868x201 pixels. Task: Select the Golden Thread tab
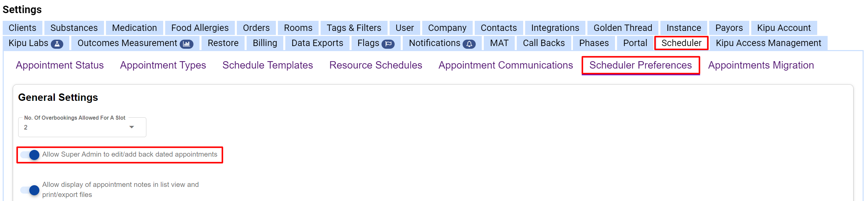coord(623,28)
